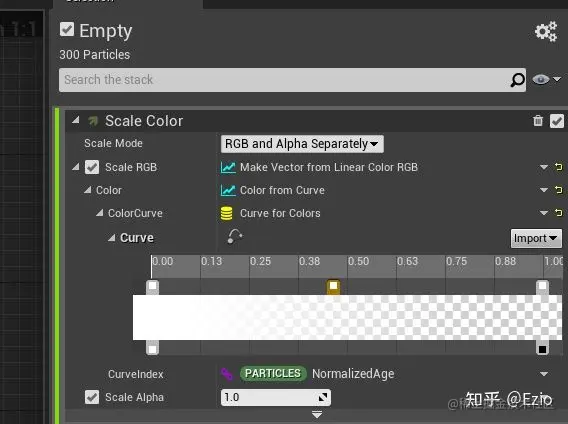Select the bottom black alpha stop at end
This screenshot has width=568, height=424.
542,348
